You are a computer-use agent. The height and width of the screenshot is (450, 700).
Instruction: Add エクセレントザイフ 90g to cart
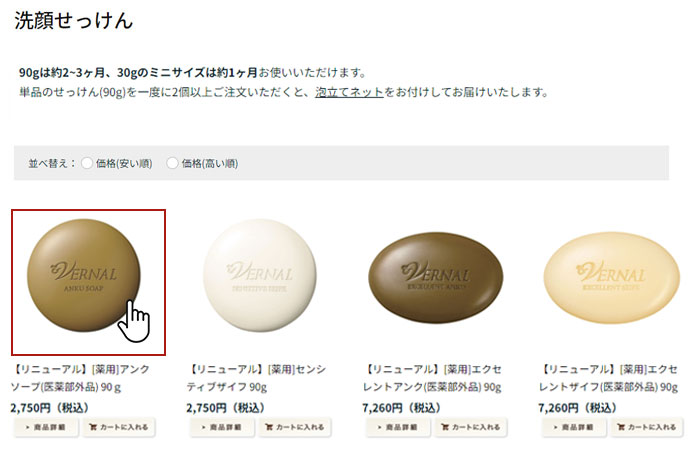click(x=646, y=427)
